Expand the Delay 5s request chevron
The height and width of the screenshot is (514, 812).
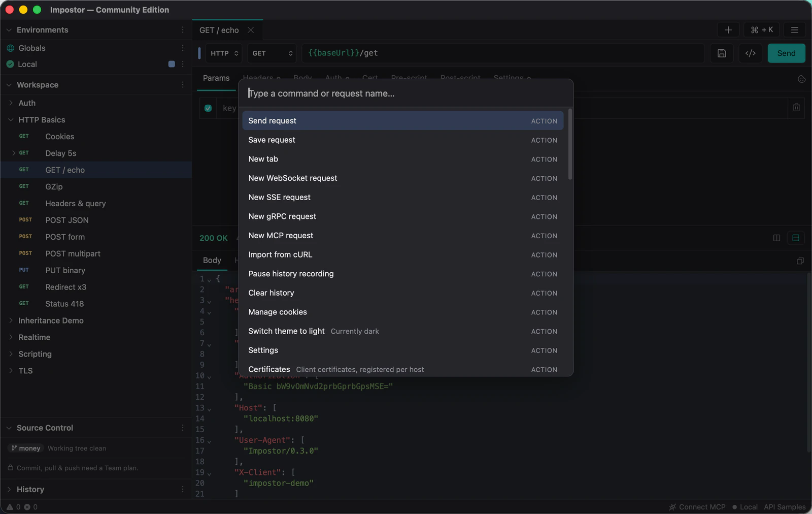coord(14,153)
